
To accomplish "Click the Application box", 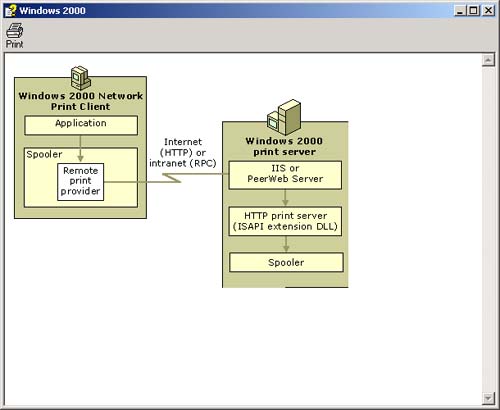I will click(x=81, y=125).
